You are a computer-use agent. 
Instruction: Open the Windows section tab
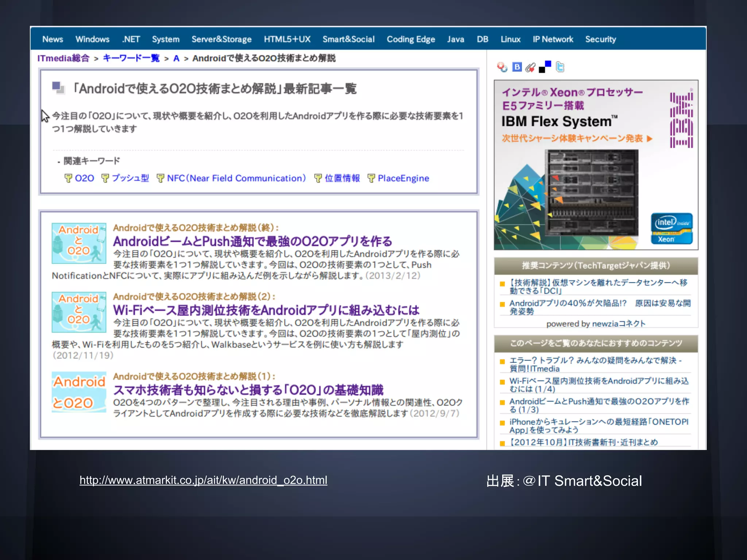(x=92, y=39)
